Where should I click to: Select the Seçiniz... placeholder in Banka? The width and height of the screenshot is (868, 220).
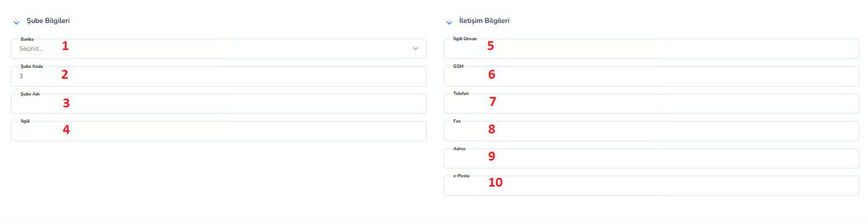(31, 49)
